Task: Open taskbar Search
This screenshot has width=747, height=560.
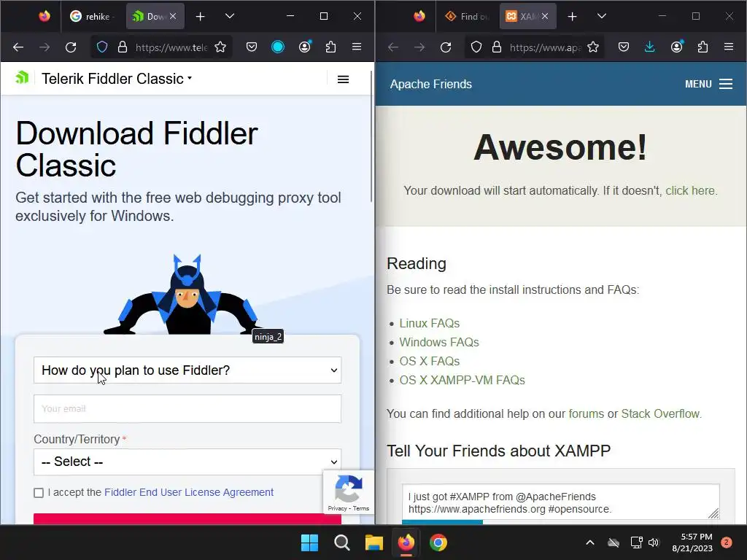Action: point(341,542)
